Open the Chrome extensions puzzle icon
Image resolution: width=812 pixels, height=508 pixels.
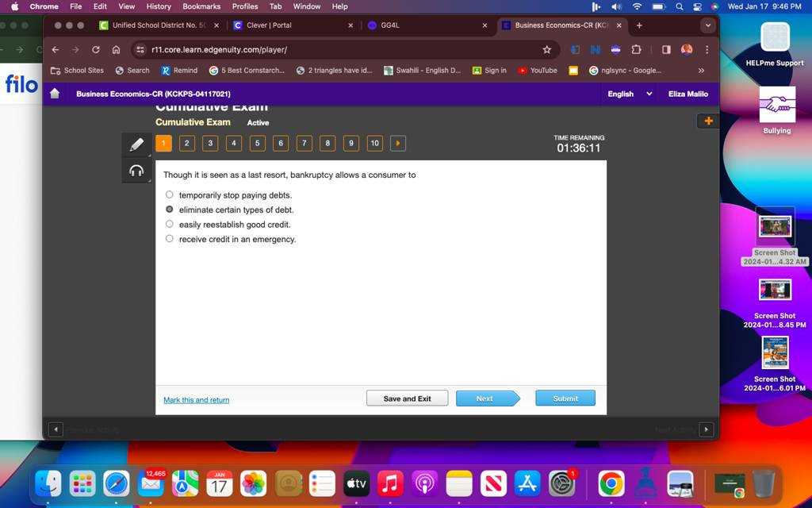coord(637,50)
